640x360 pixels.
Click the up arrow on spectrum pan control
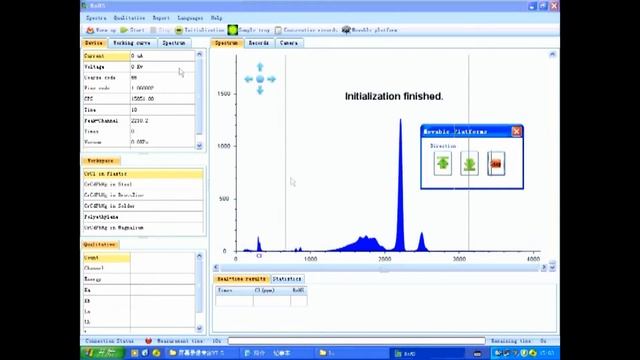[260, 67]
